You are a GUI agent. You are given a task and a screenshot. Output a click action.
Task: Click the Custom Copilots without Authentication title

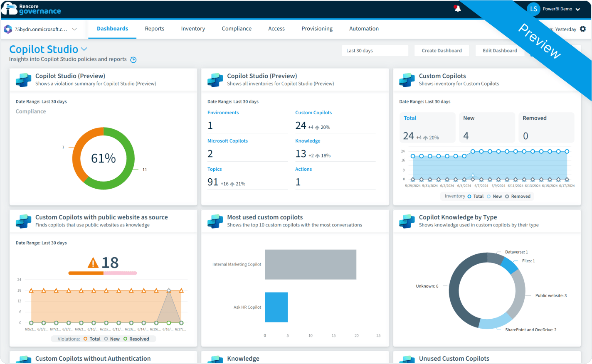(93, 358)
